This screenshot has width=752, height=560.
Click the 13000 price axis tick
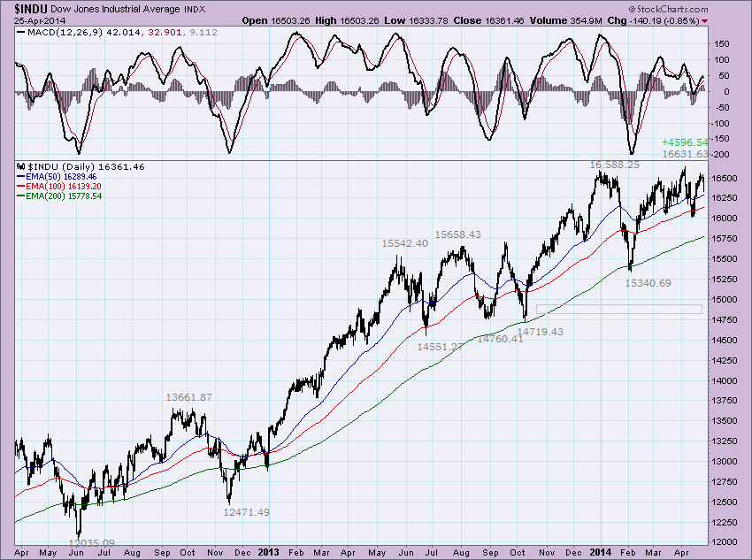[725, 461]
